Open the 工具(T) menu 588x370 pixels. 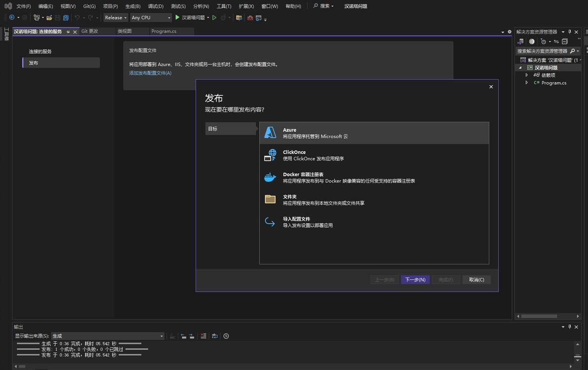coord(224,6)
